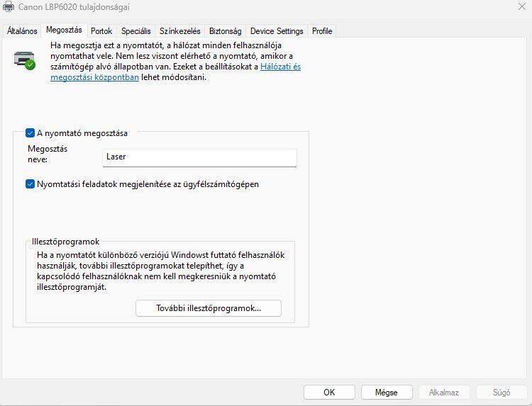The image size is (532, 406).
Task: Switch to the Általános tab
Action: pyautogui.click(x=22, y=31)
